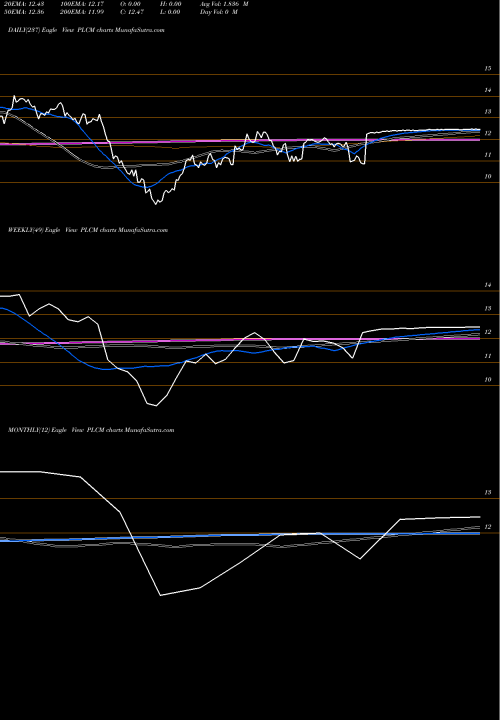Click the 50EMA: 12.36 readout
Viewport: 500px width, 720px height.
[24, 12]
